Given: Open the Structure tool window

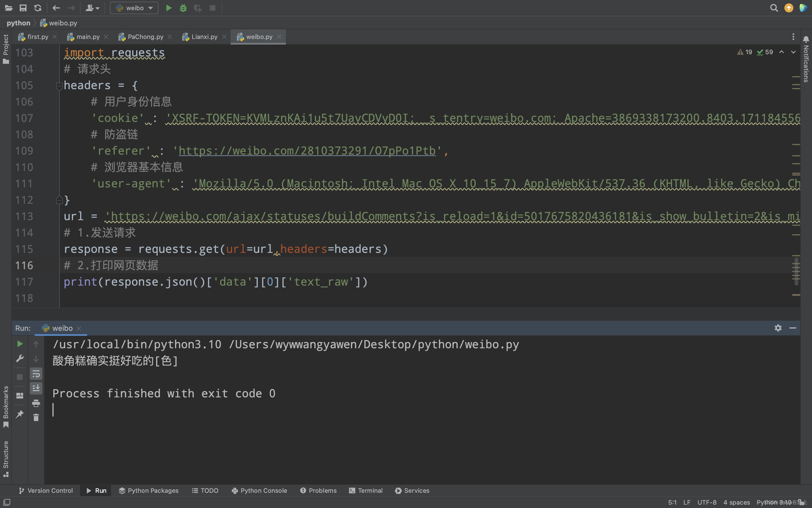Looking at the screenshot, I should point(6,459).
